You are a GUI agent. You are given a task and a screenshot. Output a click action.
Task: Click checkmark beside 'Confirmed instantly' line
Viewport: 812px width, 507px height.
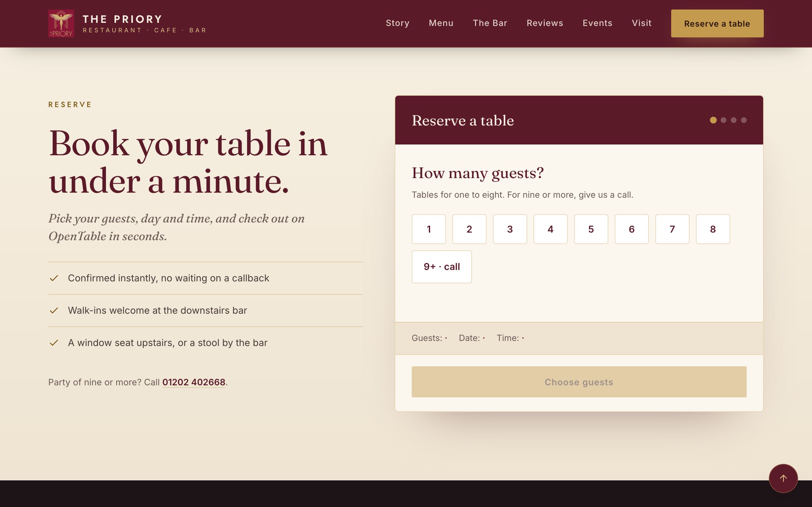point(54,278)
